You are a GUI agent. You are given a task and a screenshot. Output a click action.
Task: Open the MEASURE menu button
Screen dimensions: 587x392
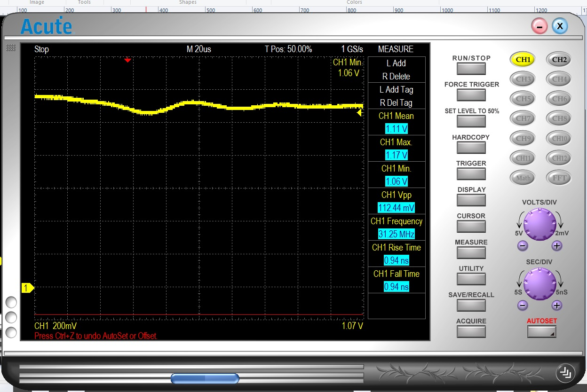click(471, 253)
